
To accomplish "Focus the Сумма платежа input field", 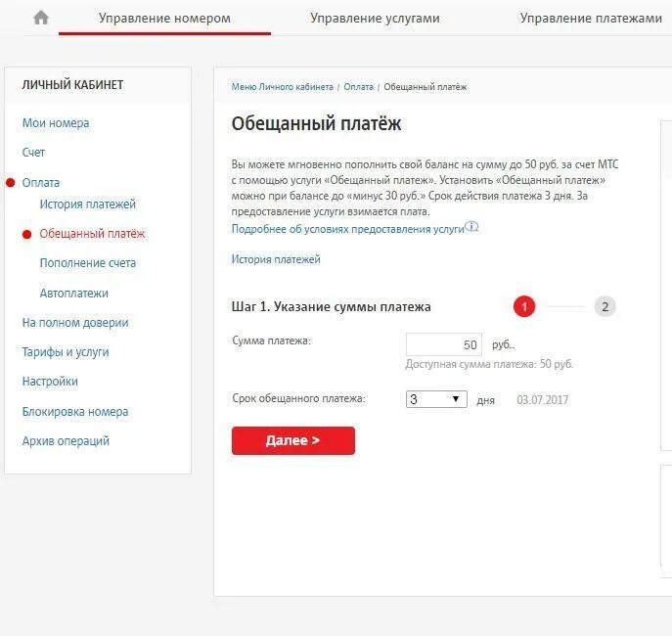I will pyautogui.click(x=444, y=344).
